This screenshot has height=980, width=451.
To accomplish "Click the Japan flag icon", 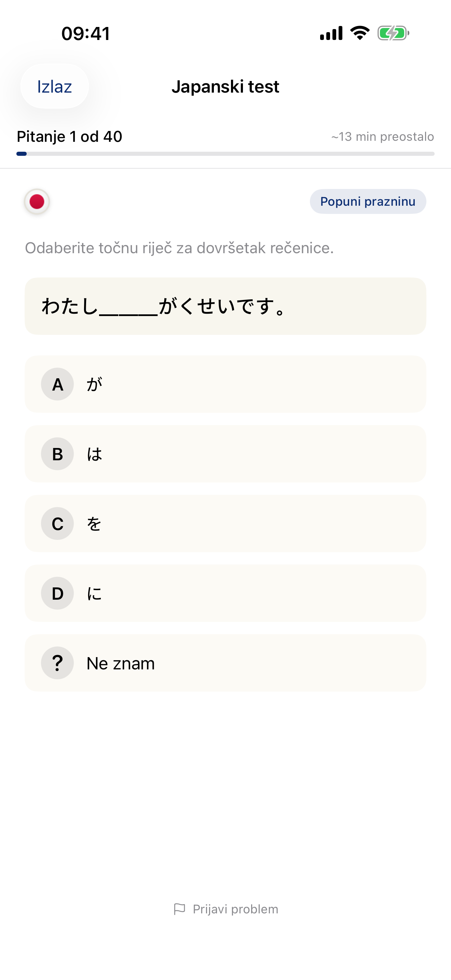I will [x=37, y=202].
